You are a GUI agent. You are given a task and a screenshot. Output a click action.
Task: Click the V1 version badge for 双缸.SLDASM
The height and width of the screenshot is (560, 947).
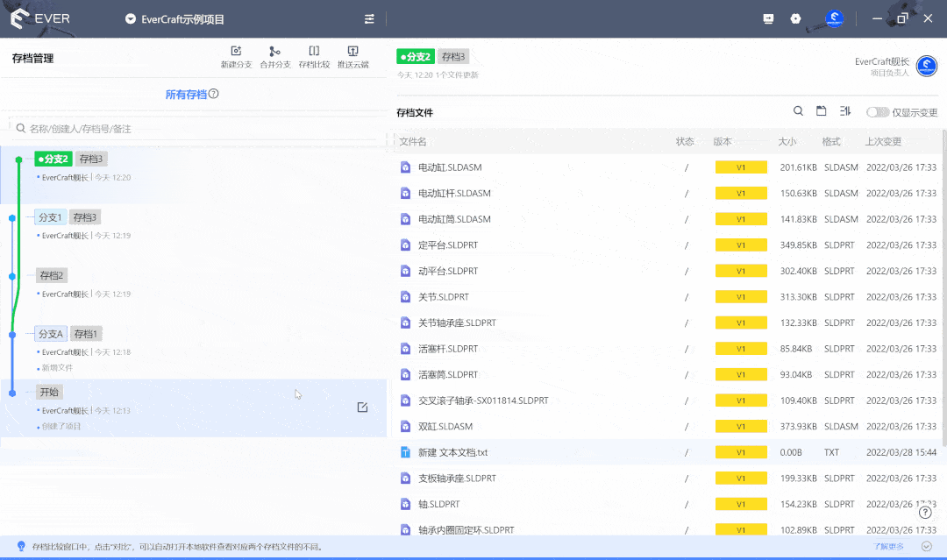tap(741, 427)
